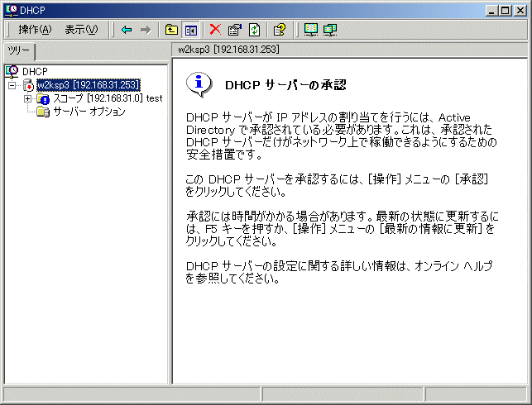The width and height of the screenshot is (532, 405).
Task: Collapse the w2ksp3 server node
Action: pyautogui.click(x=12, y=85)
